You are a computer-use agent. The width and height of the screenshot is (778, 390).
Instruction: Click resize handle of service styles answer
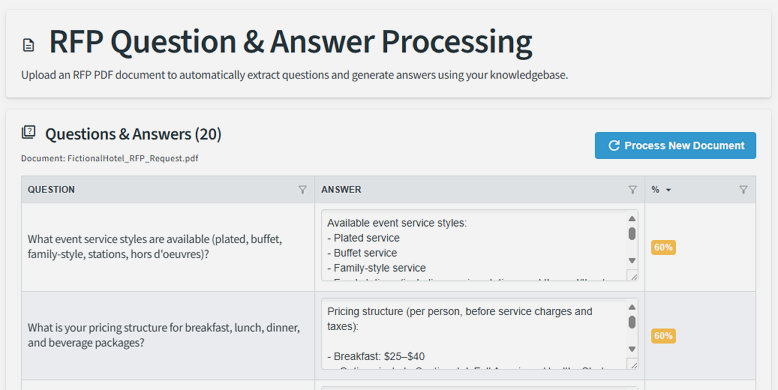click(x=633, y=276)
